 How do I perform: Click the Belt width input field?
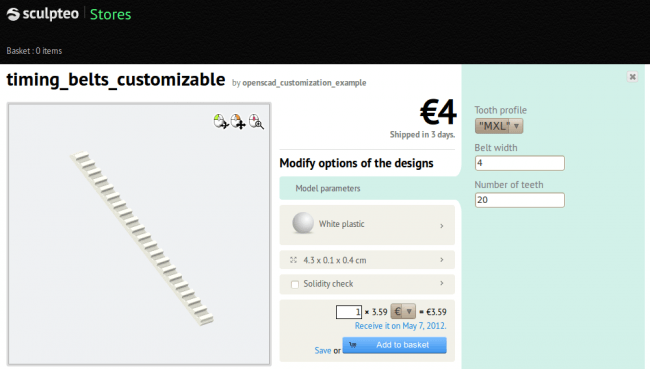click(x=519, y=163)
